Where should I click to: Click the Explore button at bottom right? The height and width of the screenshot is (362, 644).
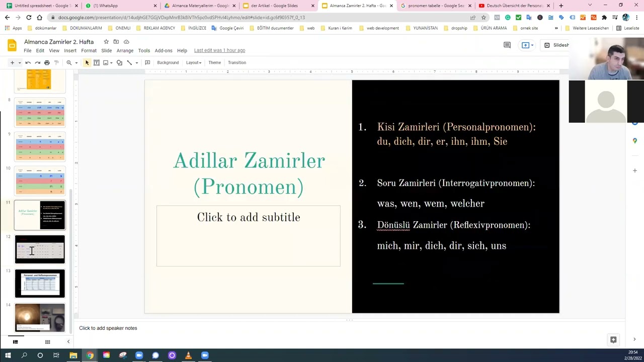(x=613, y=340)
